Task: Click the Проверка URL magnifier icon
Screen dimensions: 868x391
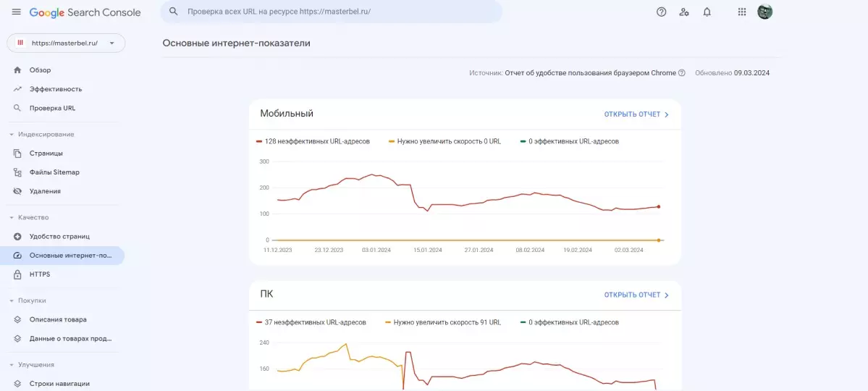Action: [x=17, y=108]
